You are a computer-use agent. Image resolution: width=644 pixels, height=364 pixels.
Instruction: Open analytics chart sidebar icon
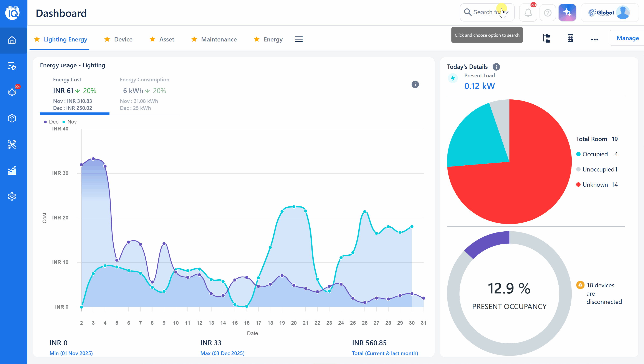[x=12, y=171]
